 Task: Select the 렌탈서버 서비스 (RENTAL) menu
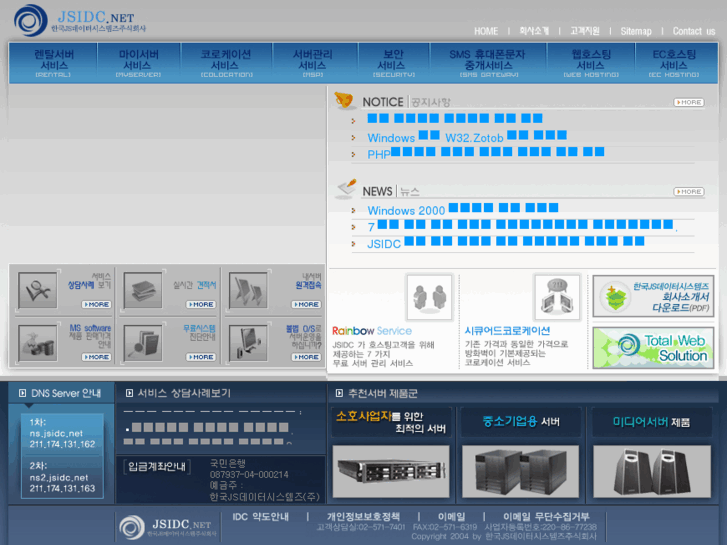coord(53,63)
